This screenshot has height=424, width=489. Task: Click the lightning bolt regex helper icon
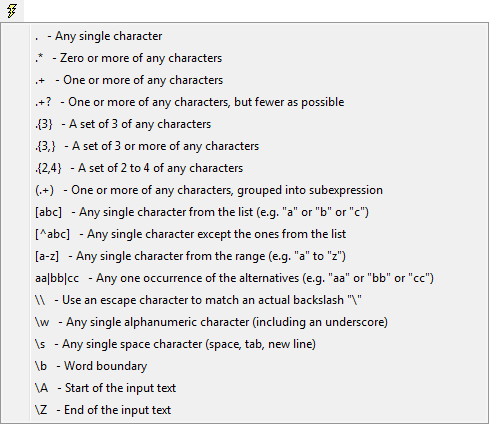point(12,11)
